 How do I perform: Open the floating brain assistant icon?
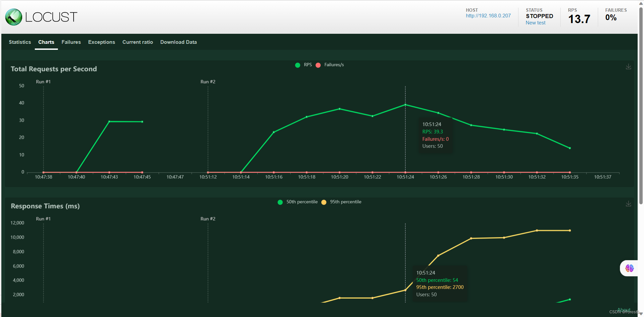(629, 268)
